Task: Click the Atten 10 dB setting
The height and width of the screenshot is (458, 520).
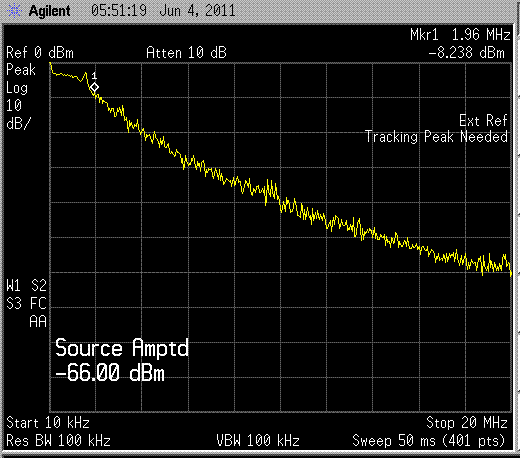Action: 186,53
